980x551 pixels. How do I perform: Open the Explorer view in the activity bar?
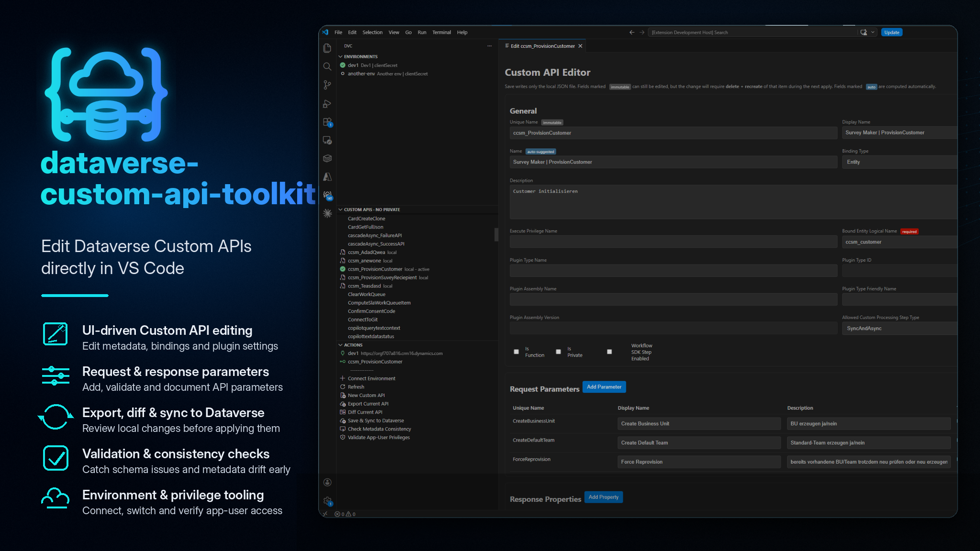327,48
